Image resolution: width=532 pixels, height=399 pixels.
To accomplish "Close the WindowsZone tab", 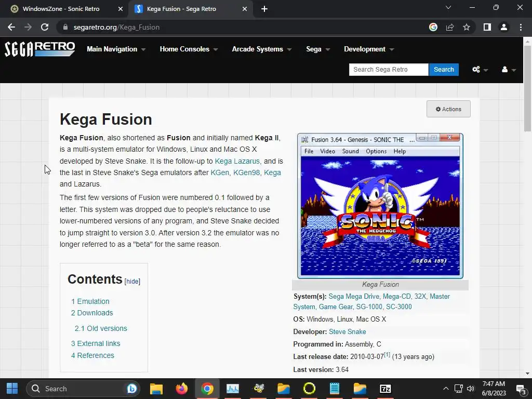I will click(120, 9).
